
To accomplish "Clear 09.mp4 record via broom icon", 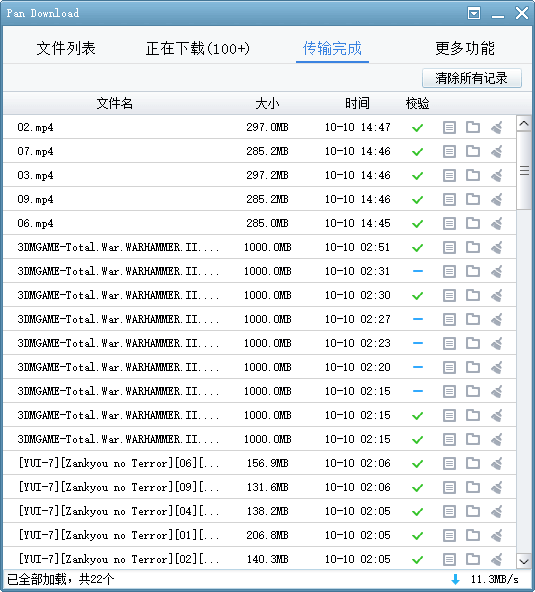I will pyautogui.click(x=497, y=200).
